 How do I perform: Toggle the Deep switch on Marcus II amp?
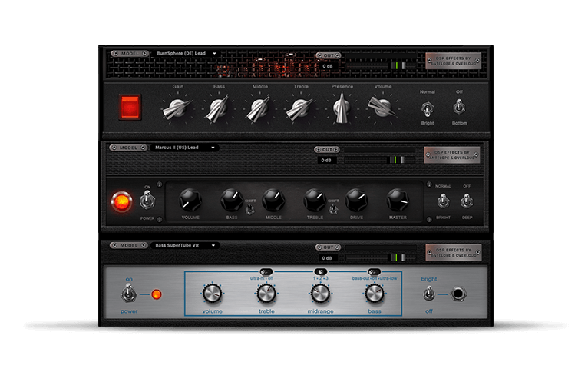coord(467,201)
